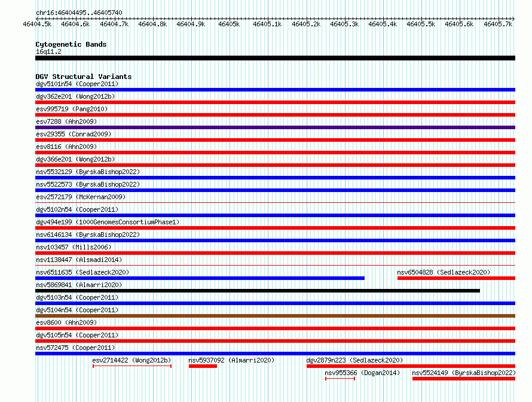Click the red bar under dgv2879n223
The width and height of the screenshot is (532, 402).
411,366
